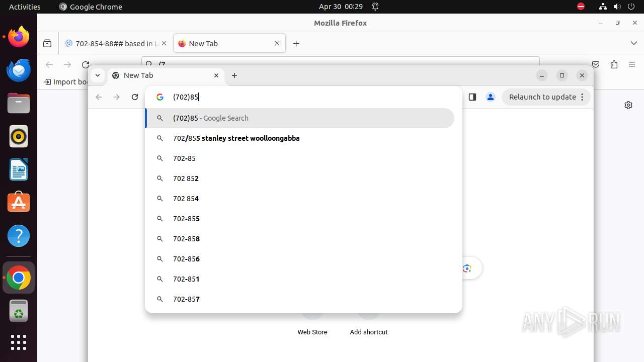Choose 702/855 stanley street woolloongabba suggestion
Screen dimensions: 644x362
[x=300, y=138]
